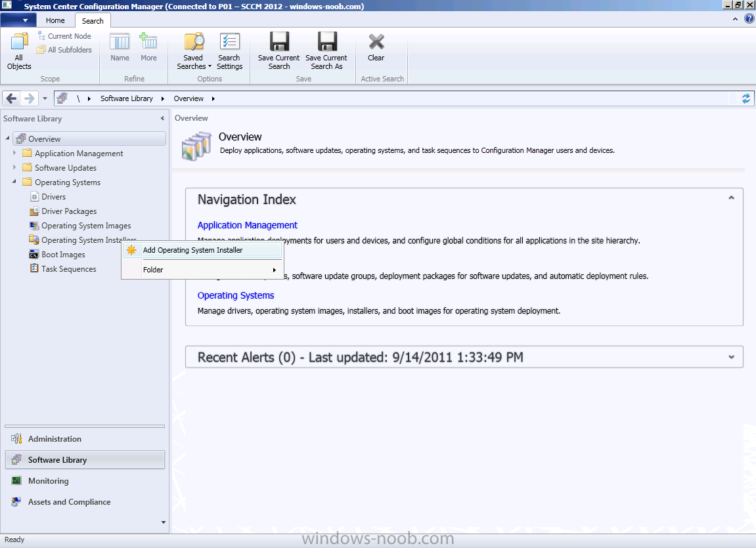Select Application Management in the tree
Screen dimensions: 756x548
coord(79,153)
